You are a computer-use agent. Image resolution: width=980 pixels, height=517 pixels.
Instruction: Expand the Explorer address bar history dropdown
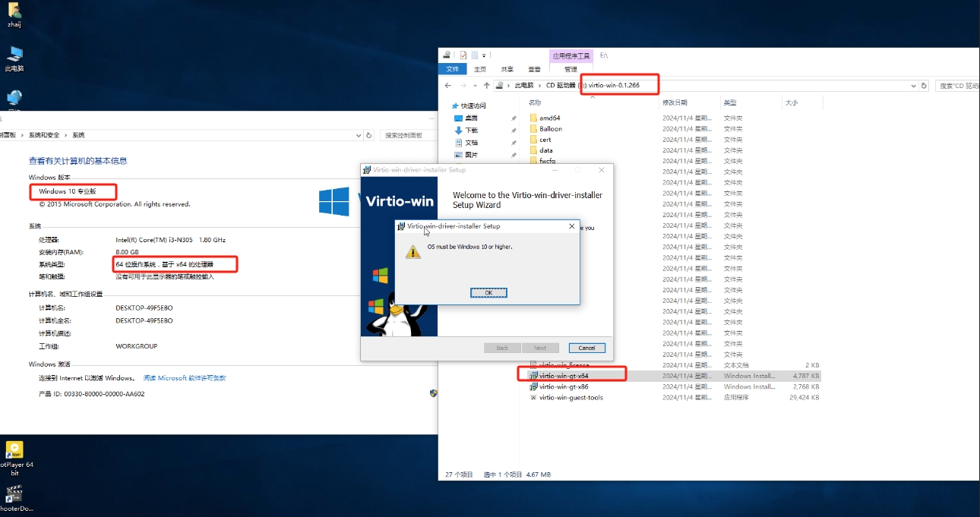click(x=913, y=86)
